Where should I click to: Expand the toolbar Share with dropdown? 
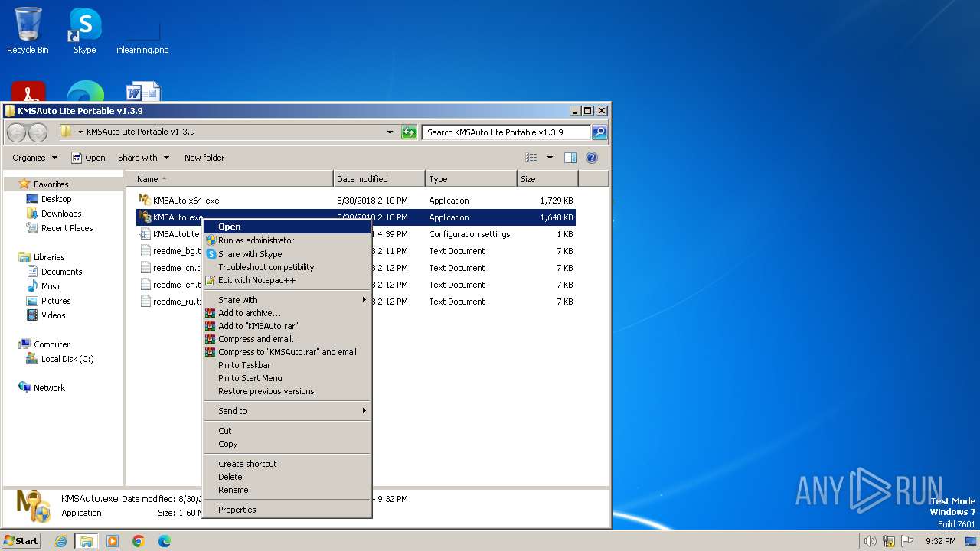point(143,158)
